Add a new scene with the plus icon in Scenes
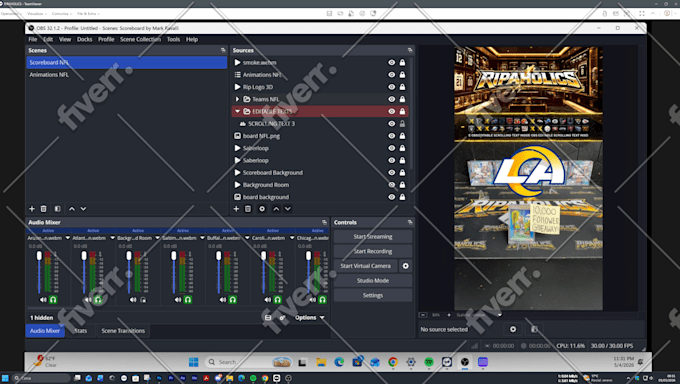Viewport: 680px width, 384px height. [32, 209]
